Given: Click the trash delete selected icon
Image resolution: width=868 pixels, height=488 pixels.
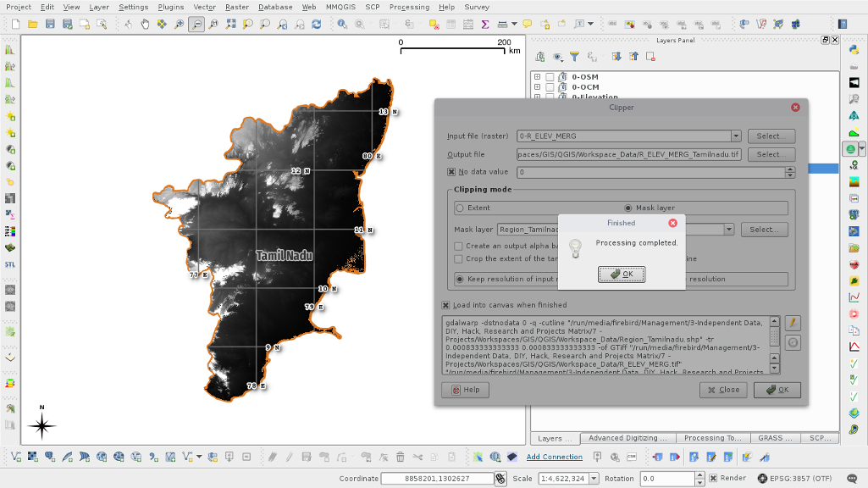Looking at the screenshot, I should (401, 457).
